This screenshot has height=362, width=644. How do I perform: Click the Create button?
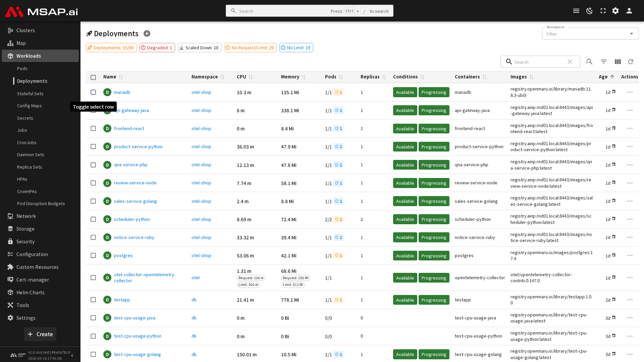[x=40, y=334]
